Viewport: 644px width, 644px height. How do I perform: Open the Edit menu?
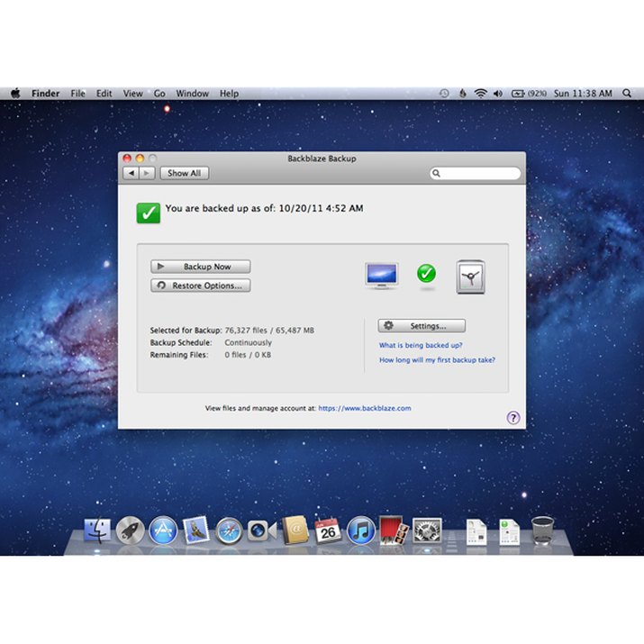point(104,94)
